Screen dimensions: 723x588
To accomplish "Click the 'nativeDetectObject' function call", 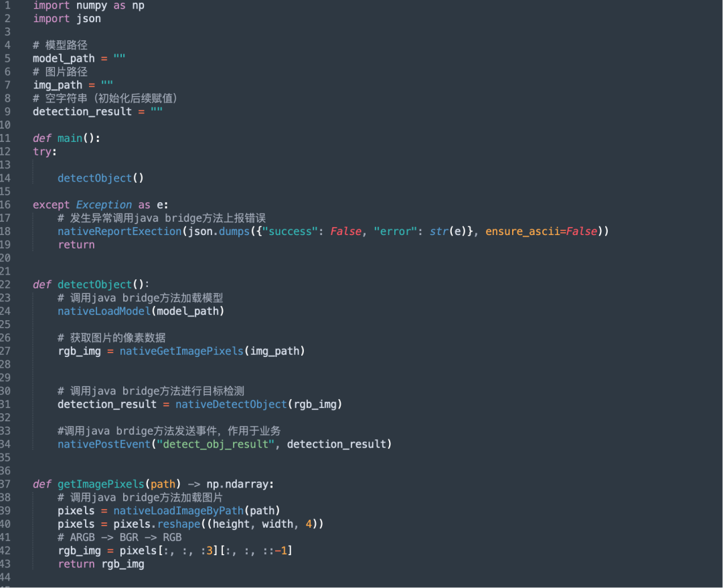I will (232, 405).
